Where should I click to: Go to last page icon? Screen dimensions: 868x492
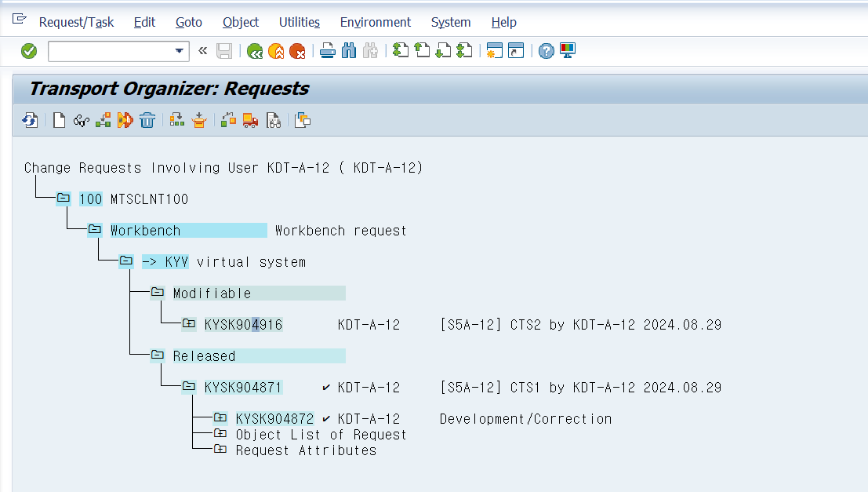pyautogui.click(x=464, y=50)
